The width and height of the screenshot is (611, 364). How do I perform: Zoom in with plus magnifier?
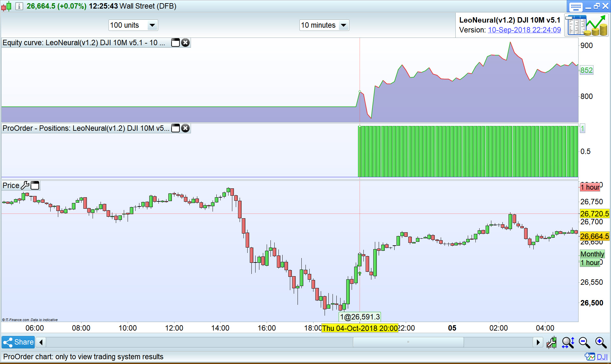click(601, 343)
